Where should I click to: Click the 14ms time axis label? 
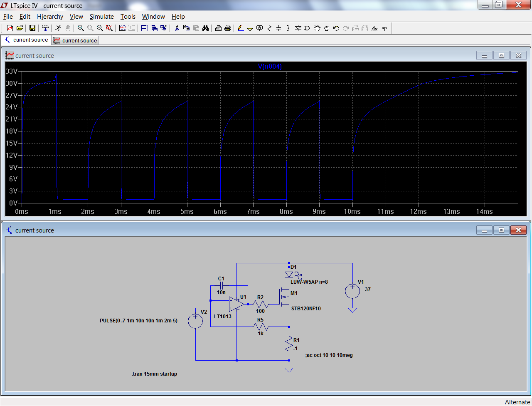point(485,212)
